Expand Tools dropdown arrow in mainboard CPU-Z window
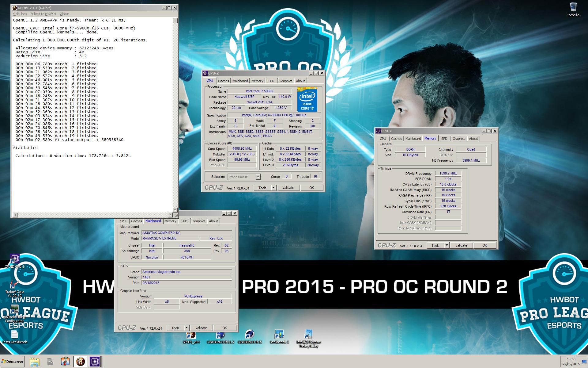The height and width of the screenshot is (368, 588). point(187,328)
